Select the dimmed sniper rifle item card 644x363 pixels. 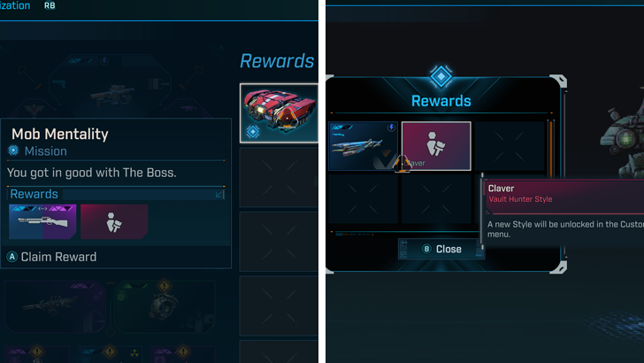click(x=55, y=306)
